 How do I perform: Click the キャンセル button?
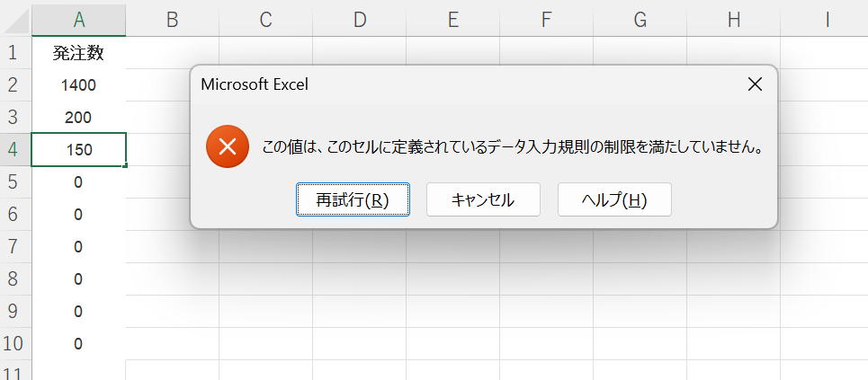pos(483,199)
